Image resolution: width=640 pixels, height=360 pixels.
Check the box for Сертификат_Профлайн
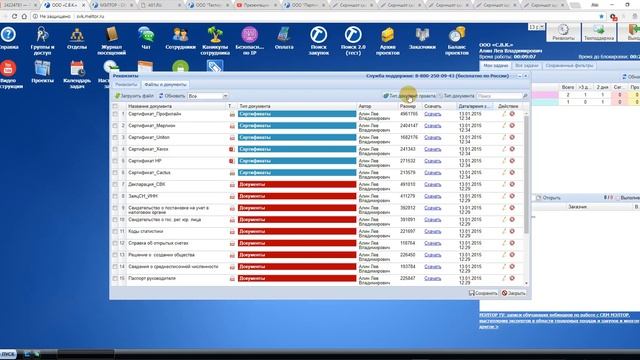coord(115,114)
